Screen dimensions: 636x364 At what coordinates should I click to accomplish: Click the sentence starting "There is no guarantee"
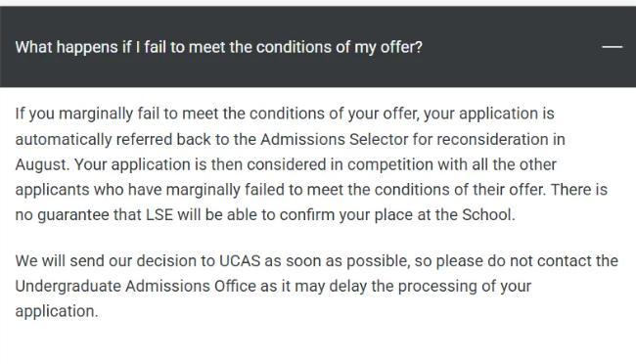coord(311,203)
